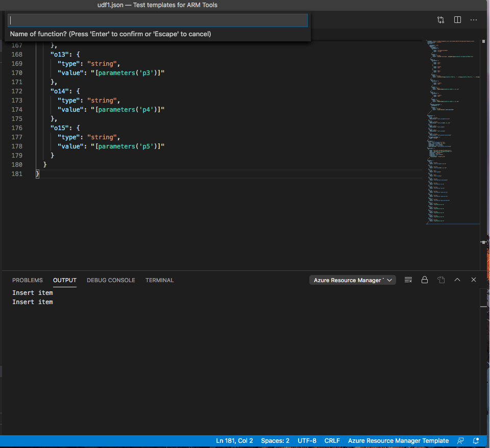Click the Open Changes compare icon
The height and width of the screenshot is (448, 490).
click(440, 20)
